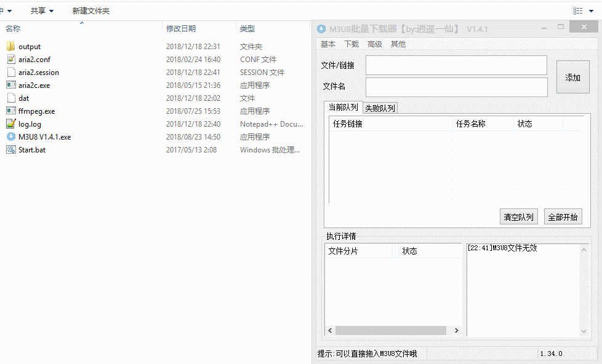Click the dat file icon
602x364 pixels.
pyautogui.click(x=11, y=98)
